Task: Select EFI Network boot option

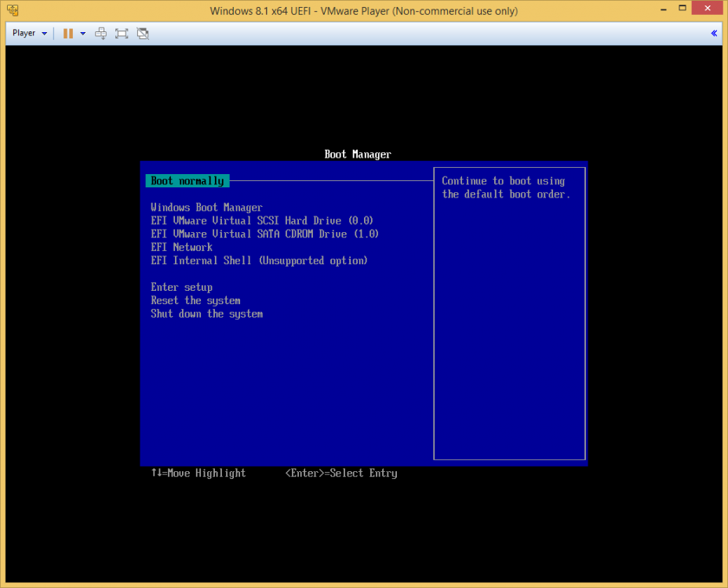Action: (x=181, y=248)
